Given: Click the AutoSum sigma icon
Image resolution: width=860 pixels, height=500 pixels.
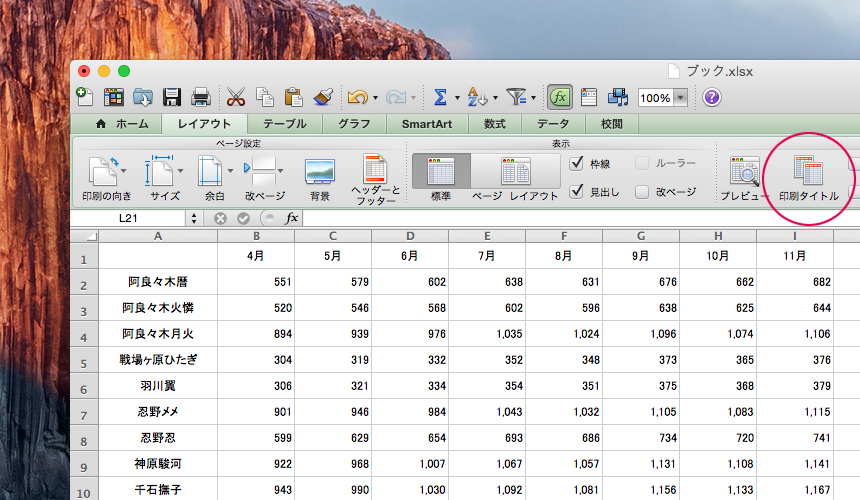Looking at the screenshot, I should click(440, 97).
